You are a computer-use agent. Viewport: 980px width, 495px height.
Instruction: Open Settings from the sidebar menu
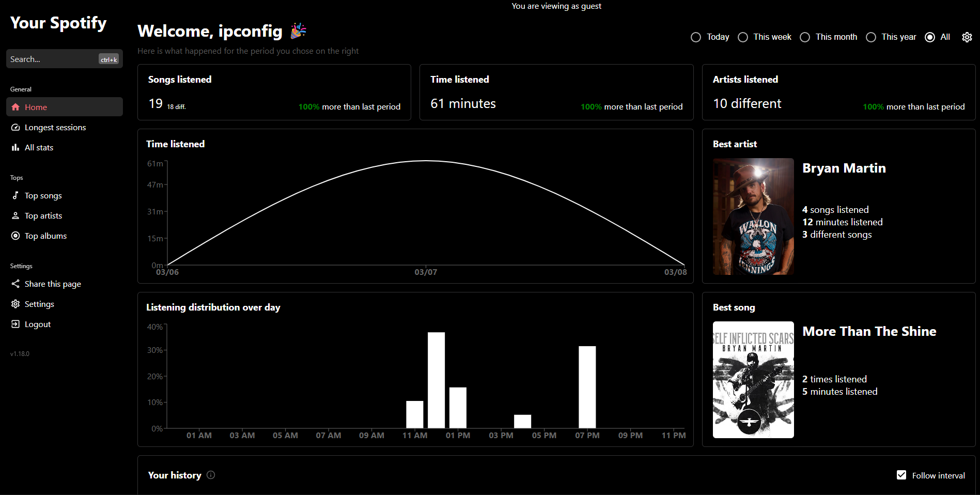[39, 304]
